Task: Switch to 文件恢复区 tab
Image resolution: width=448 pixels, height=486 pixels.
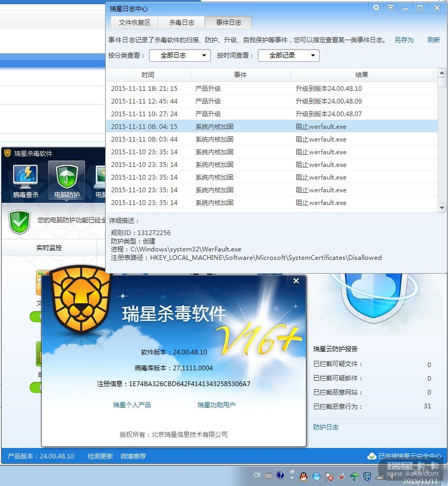Action: pos(134,23)
